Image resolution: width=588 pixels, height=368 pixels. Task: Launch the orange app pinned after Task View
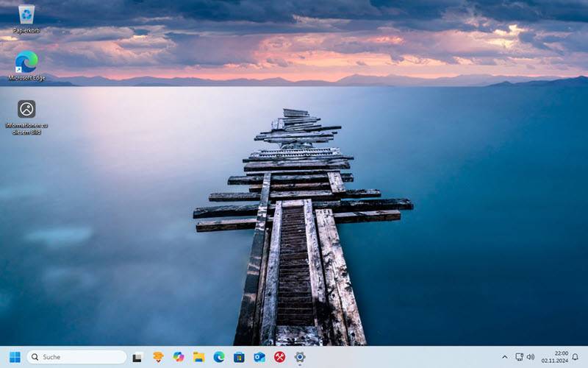pos(158,357)
